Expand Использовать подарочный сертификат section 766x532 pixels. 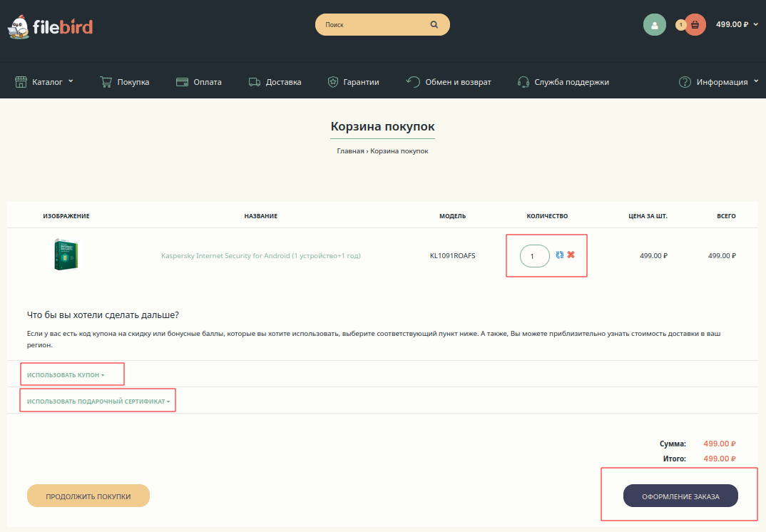coord(98,401)
